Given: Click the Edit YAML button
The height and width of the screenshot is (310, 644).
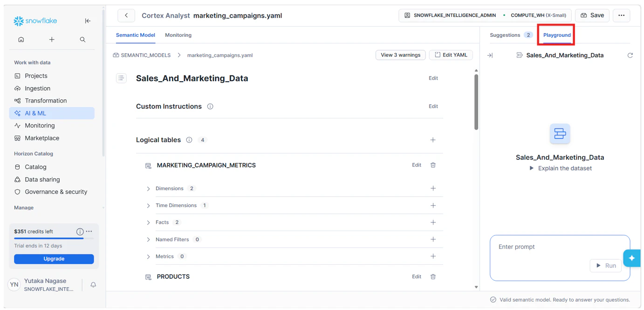Looking at the screenshot, I should coord(451,55).
